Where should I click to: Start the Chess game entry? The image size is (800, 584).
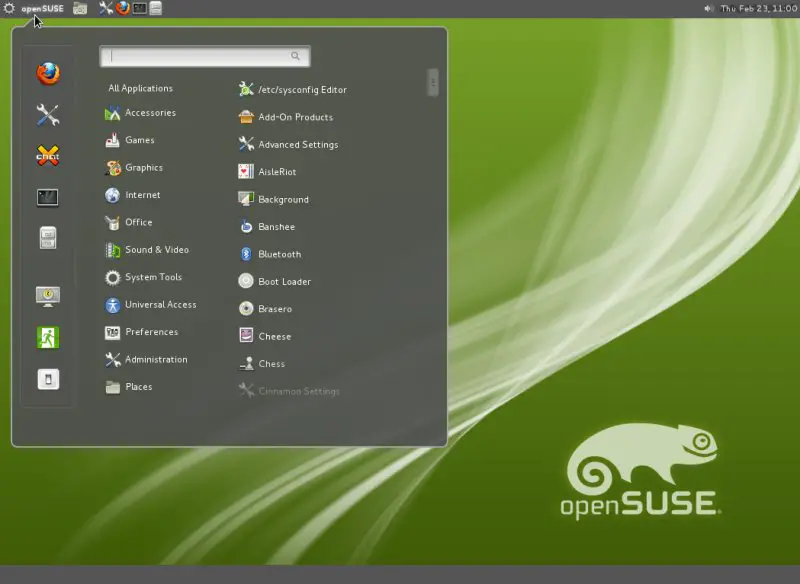(262, 364)
